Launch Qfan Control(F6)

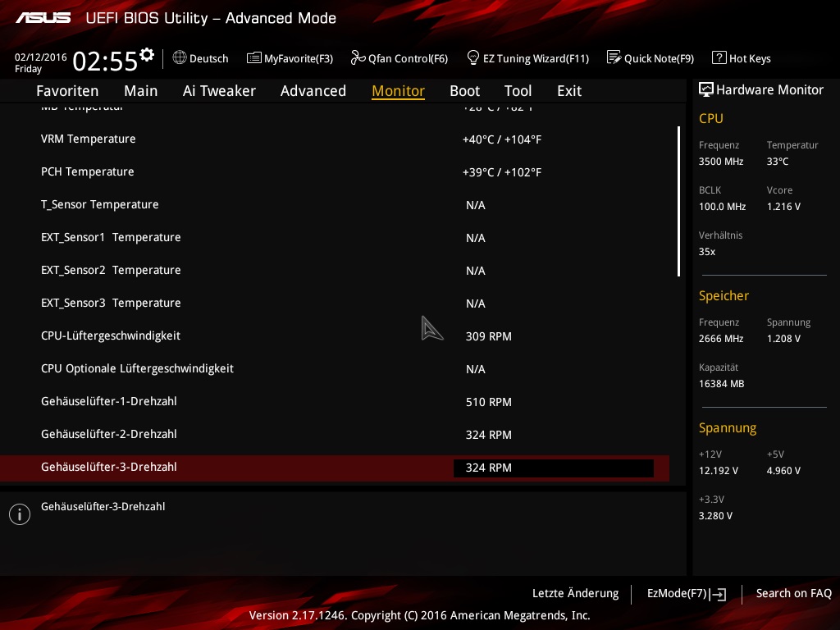pyautogui.click(x=399, y=58)
